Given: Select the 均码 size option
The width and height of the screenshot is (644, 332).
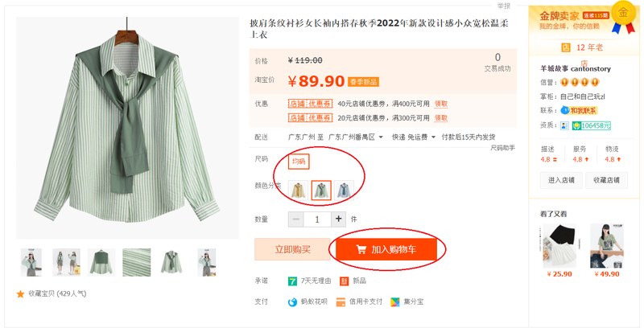Looking at the screenshot, I should click(299, 162).
